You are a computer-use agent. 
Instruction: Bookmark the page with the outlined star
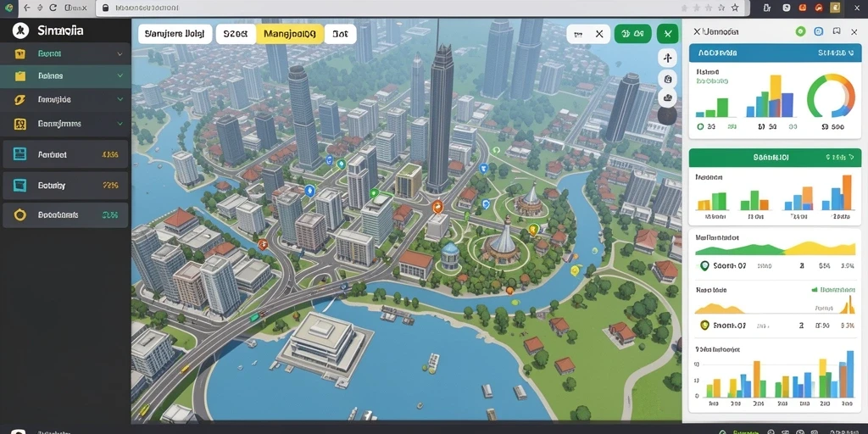click(735, 8)
